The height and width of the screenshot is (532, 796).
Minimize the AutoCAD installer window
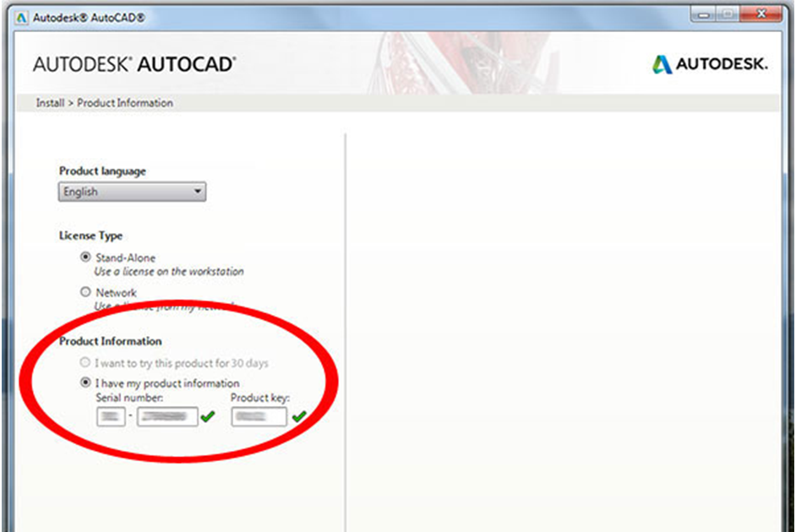click(703, 14)
